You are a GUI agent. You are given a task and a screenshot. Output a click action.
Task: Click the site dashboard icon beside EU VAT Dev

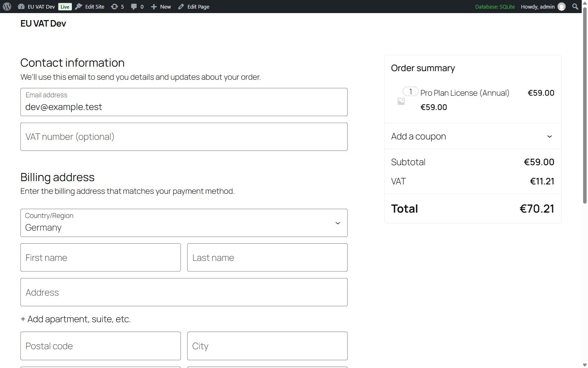21,7
